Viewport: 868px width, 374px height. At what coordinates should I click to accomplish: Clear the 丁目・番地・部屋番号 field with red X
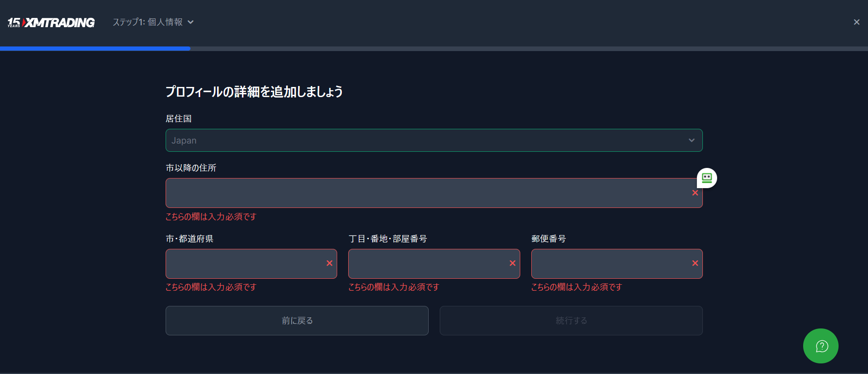tap(512, 263)
